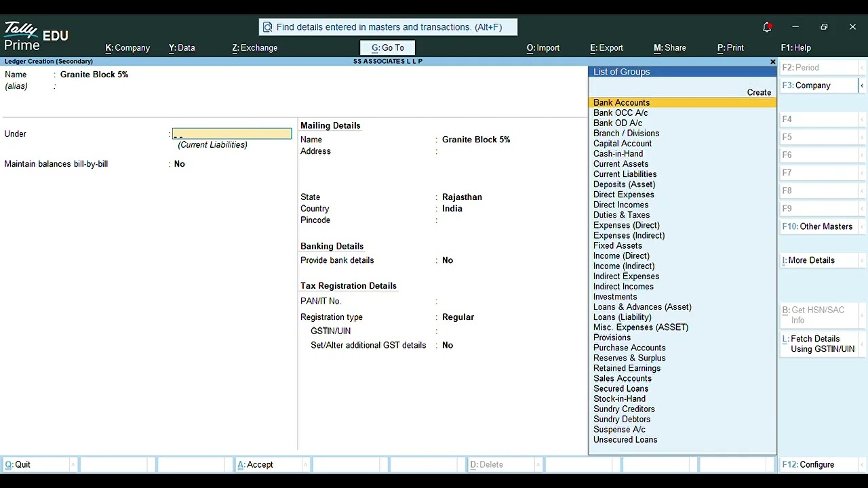This screenshot has width=868, height=488.
Task: Select Capital Account group
Action: 682,144
